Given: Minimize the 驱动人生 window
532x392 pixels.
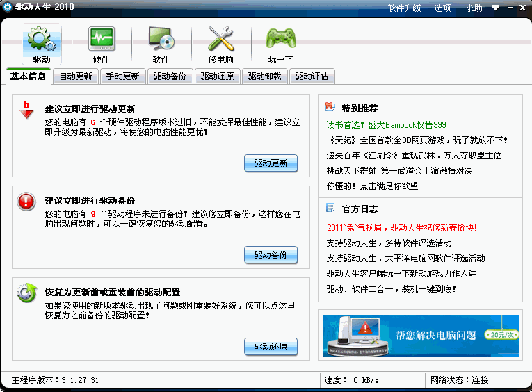Looking at the screenshot, I should tap(510, 8).
